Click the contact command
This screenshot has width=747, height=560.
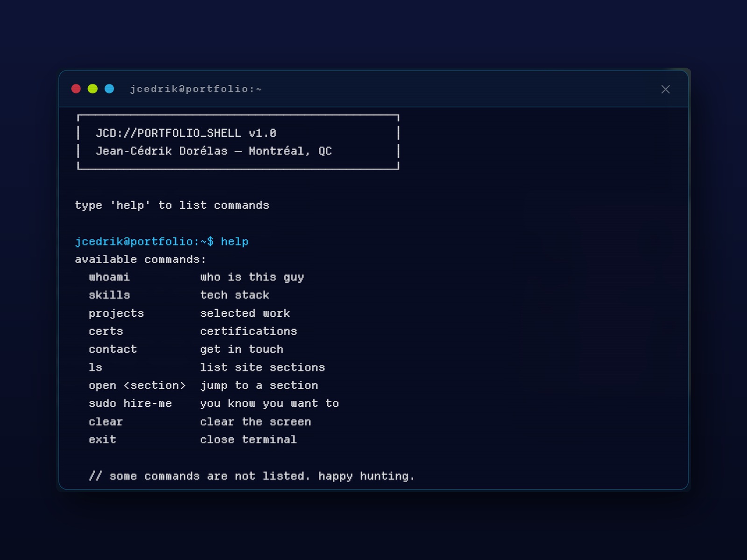tap(113, 349)
